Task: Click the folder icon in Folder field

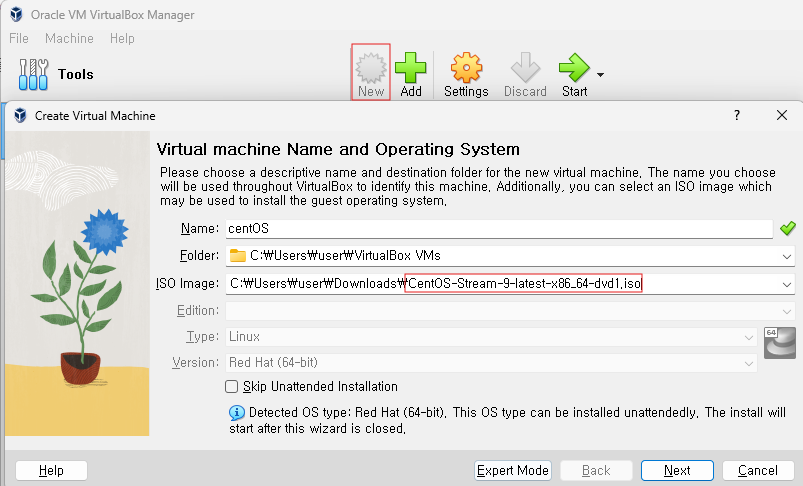Action: 238,255
